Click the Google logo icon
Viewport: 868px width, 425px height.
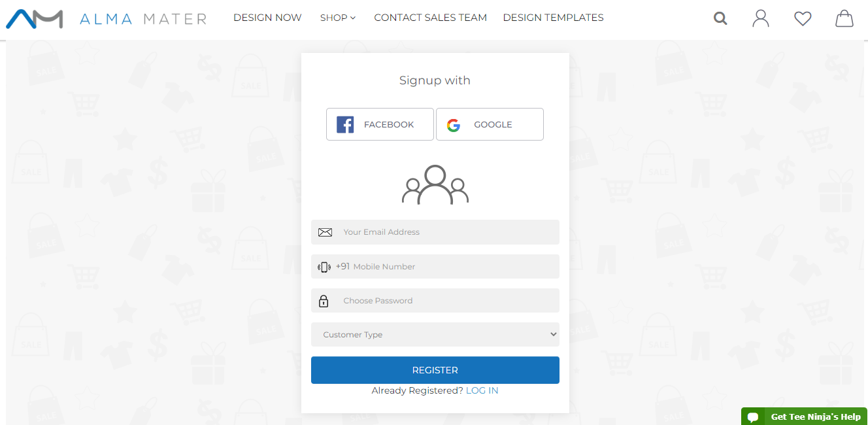click(454, 125)
